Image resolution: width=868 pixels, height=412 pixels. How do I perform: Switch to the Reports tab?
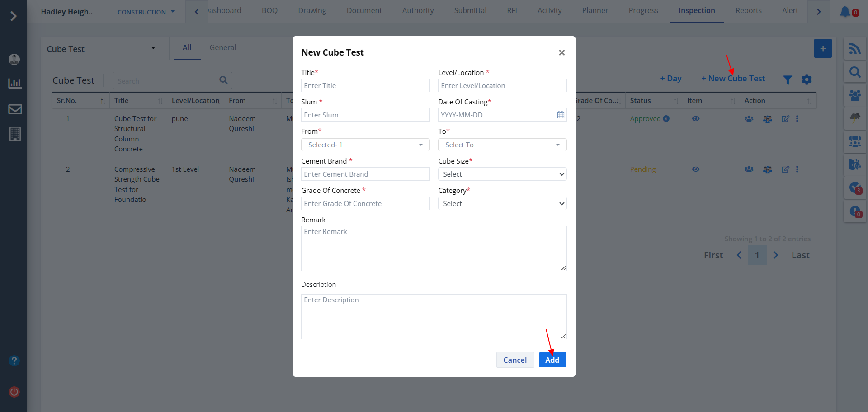(748, 11)
